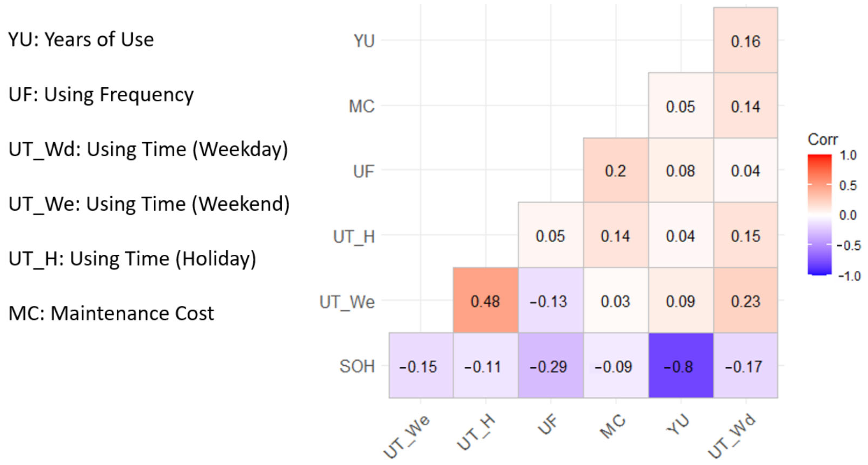The height and width of the screenshot is (465, 868).
Task: Select the "UT_H: Using Time (Holiday)" text
Action: pos(132,259)
